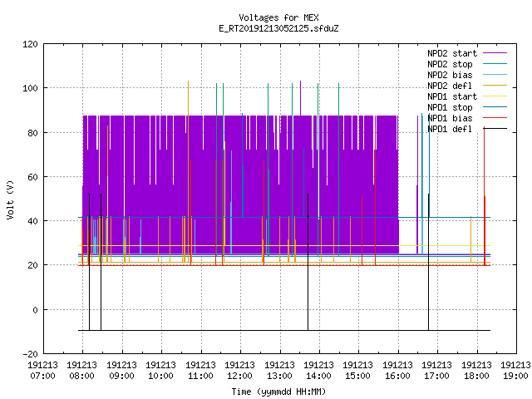Click the chart title 'Voltages for MEX'

pos(278,17)
